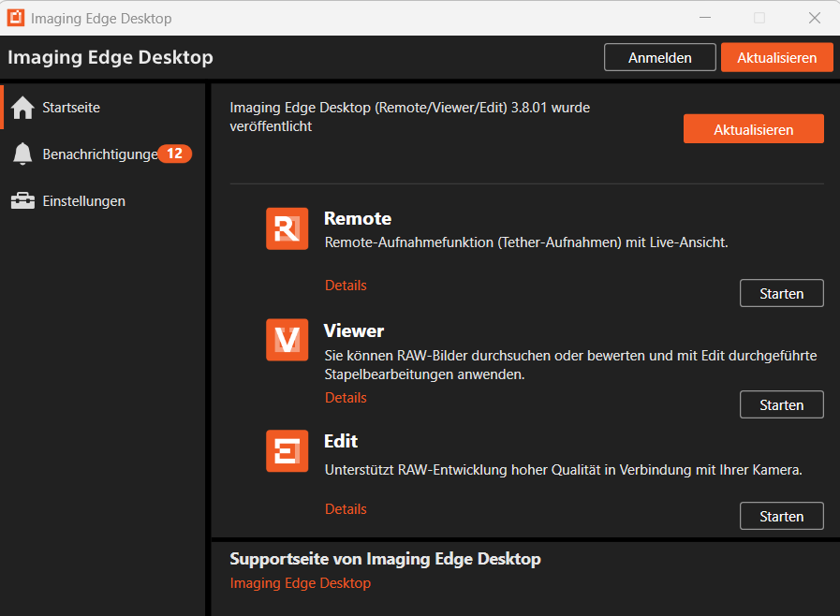Viewport: 840px width, 616px height.
Task: Click the Anmelden button
Action: (660, 57)
